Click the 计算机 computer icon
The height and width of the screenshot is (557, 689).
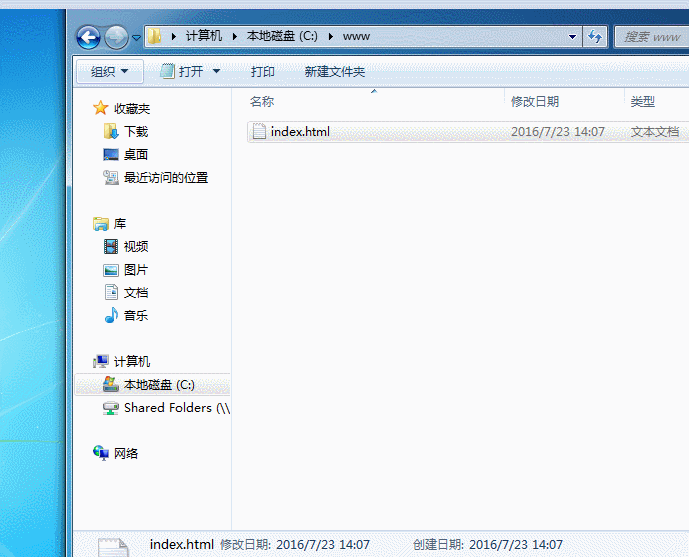[101, 361]
